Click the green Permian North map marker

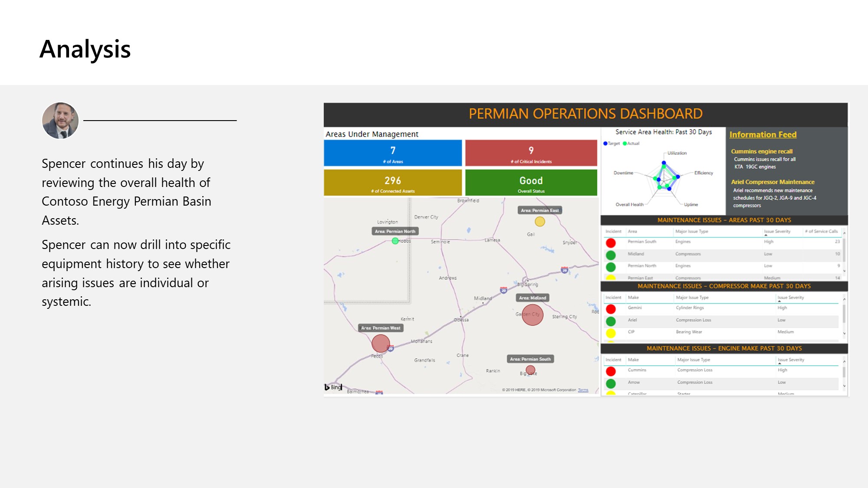[395, 241]
